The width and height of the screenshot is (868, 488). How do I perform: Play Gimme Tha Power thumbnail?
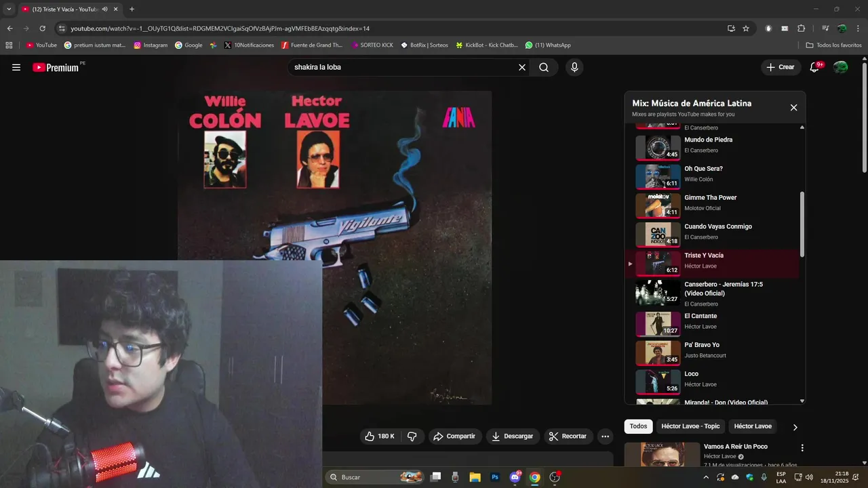pos(658,205)
